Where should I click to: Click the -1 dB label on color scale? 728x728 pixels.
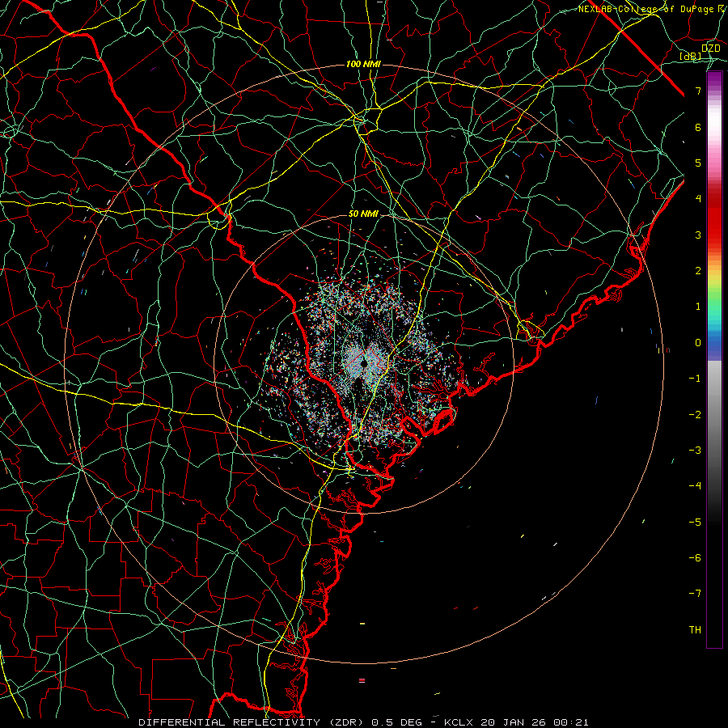[695, 379]
